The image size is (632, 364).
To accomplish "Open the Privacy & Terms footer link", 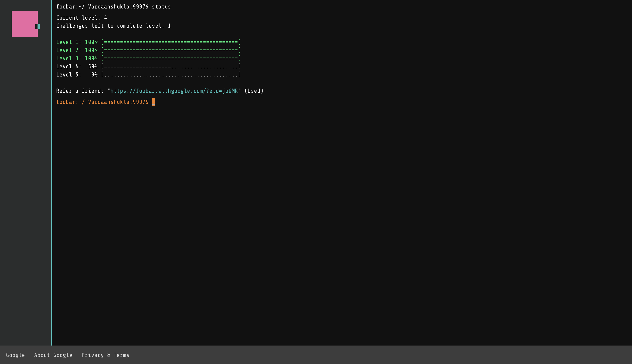I will pyautogui.click(x=105, y=355).
